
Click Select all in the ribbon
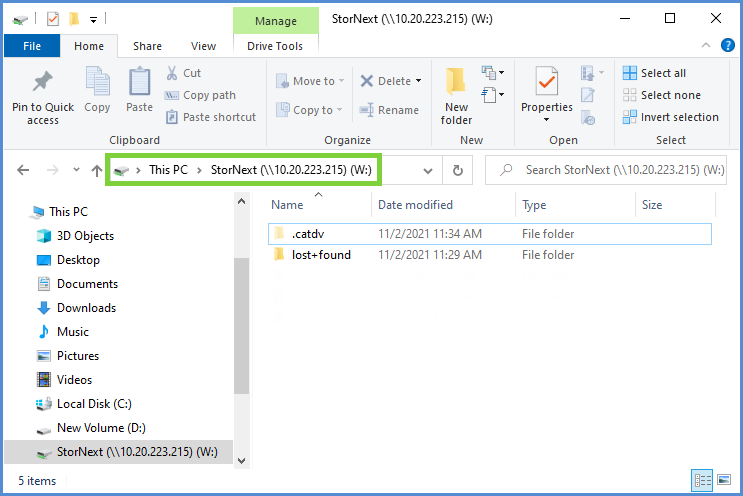pyautogui.click(x=654, y=73)
